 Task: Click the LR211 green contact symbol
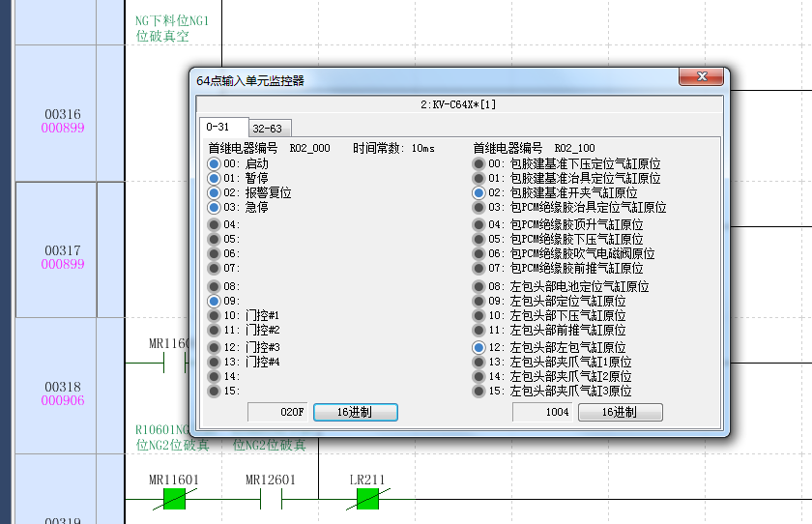point(367,499)
